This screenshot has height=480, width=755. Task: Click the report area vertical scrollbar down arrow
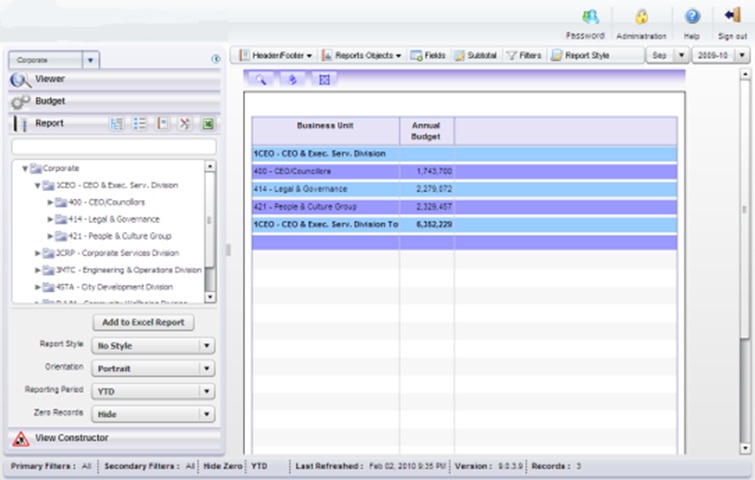pyautogui.click(x=745, y=448)
